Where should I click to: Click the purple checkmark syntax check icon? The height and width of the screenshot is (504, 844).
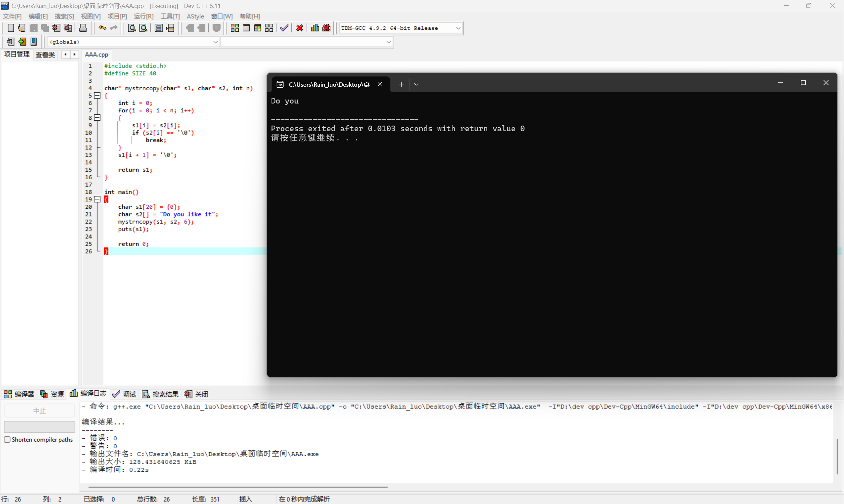284,28
